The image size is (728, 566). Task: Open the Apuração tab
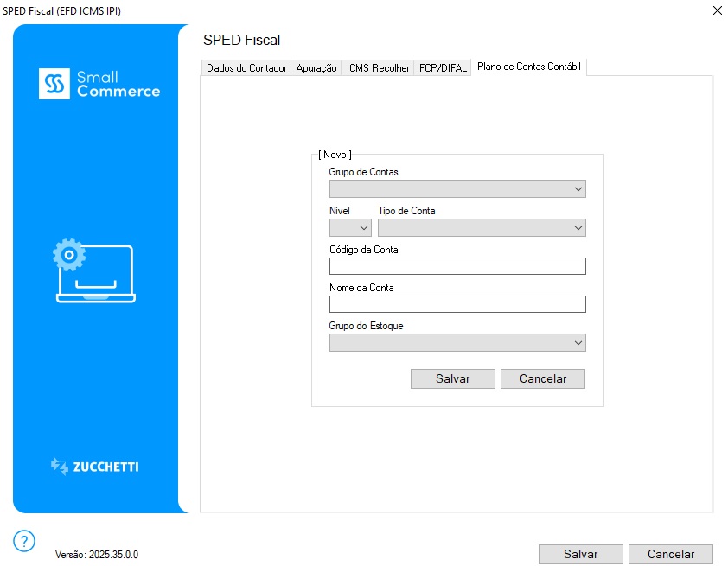click(316, 68)
